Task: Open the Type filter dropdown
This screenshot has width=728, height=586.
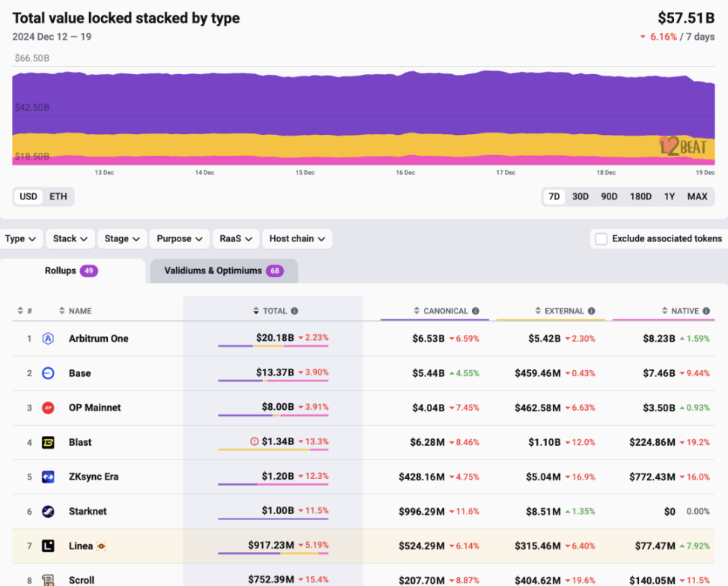Action: (20, 239)
